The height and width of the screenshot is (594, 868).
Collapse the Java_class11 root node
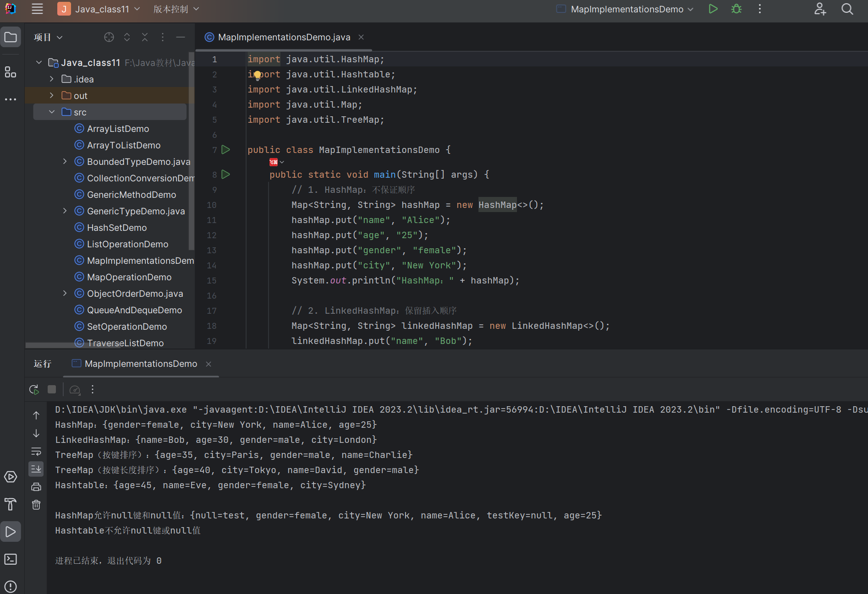(x=39, y=62)
